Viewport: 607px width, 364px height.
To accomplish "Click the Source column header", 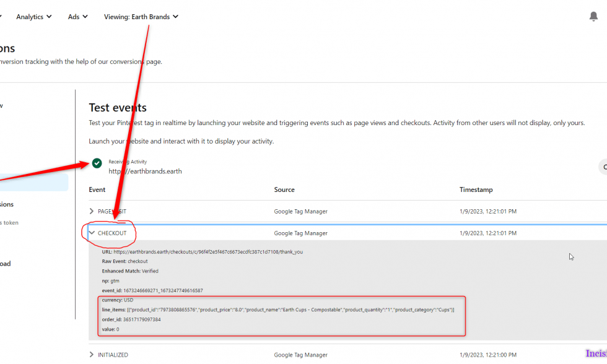I will pos(284,189).
